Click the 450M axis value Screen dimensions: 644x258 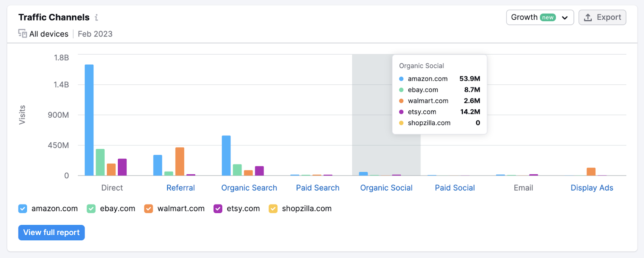coord(58,145)
